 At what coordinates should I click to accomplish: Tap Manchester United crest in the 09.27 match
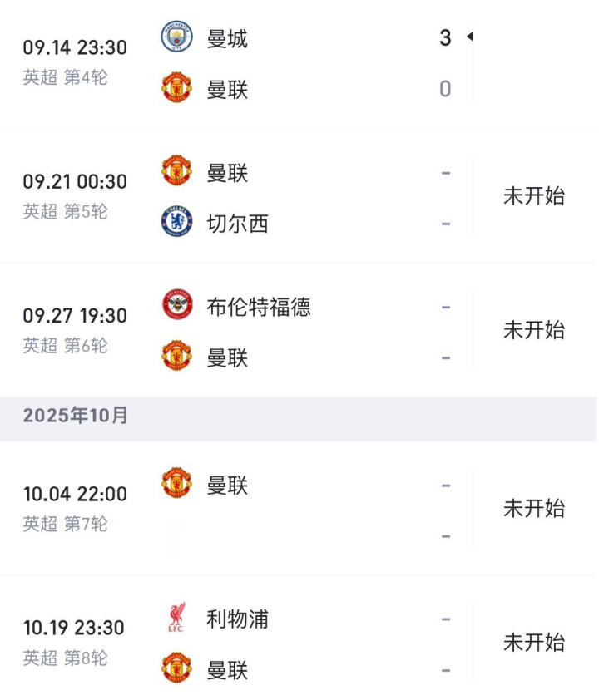pyautogui.click(x=176, y=357)
